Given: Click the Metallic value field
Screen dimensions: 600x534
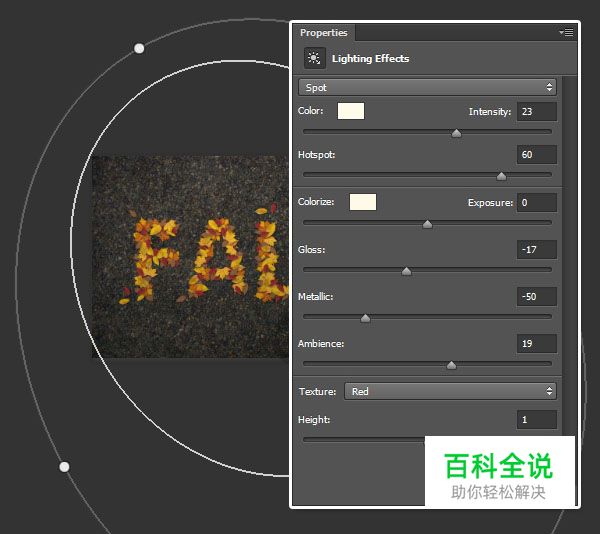Looking at the screenshot, I should click(x=536, y=296).
